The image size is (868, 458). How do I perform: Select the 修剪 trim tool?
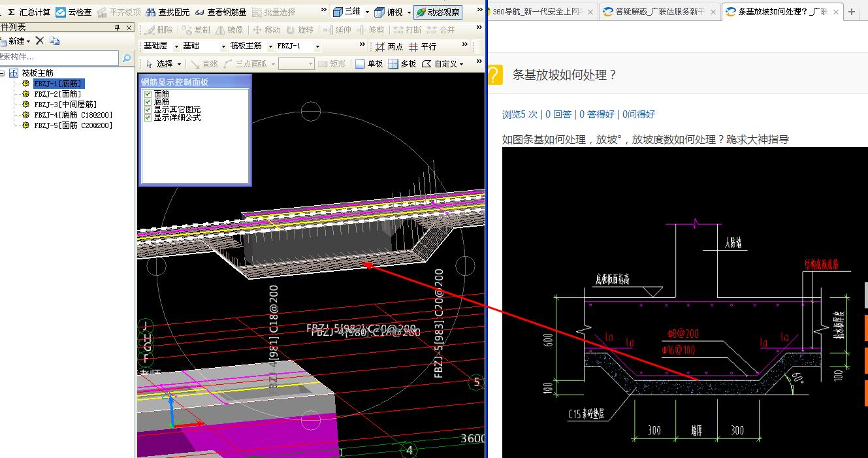tap(371, 30)
